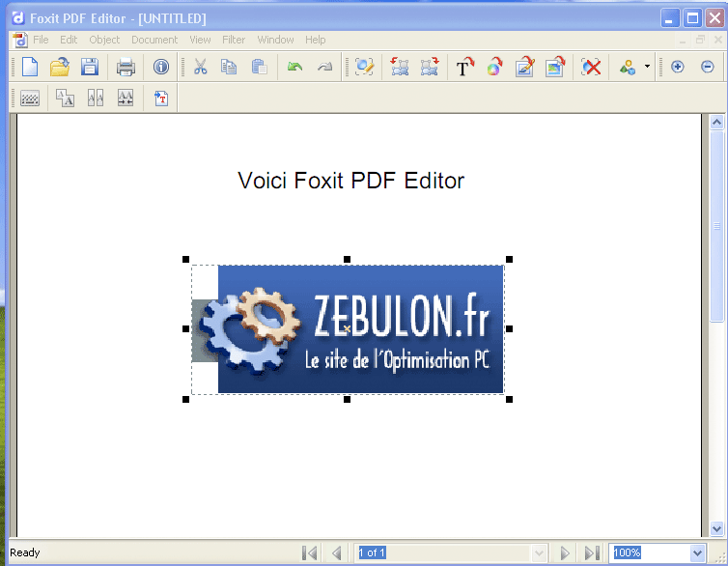This screenshot has height=566, width=728.
Task: Open the Help menu
Action: click(316, 40)
